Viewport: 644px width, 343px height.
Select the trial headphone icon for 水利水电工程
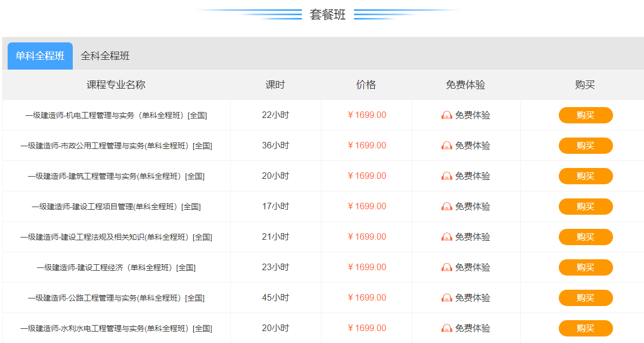[x=446, y=328]
